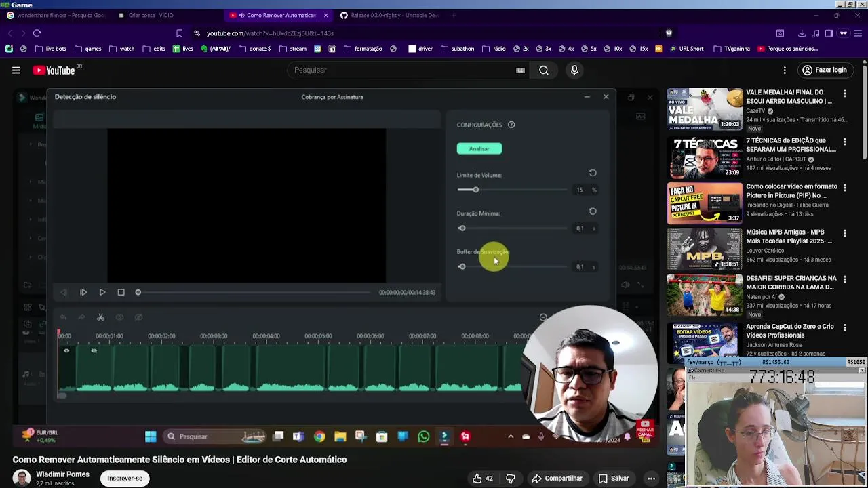Open a new browser tab with plus

click(454, 15)
